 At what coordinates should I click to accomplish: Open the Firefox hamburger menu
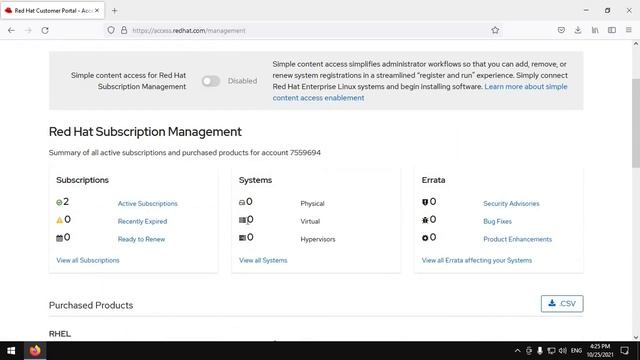629,30
